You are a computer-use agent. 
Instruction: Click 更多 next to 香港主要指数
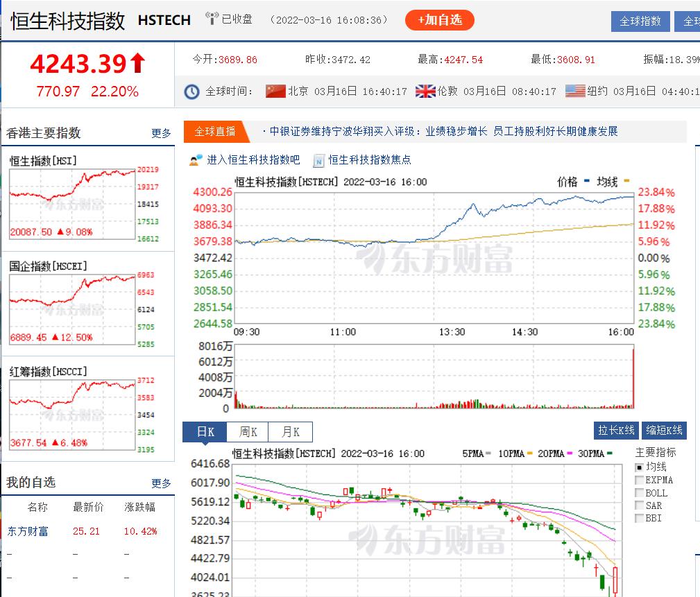click(161, 133)
